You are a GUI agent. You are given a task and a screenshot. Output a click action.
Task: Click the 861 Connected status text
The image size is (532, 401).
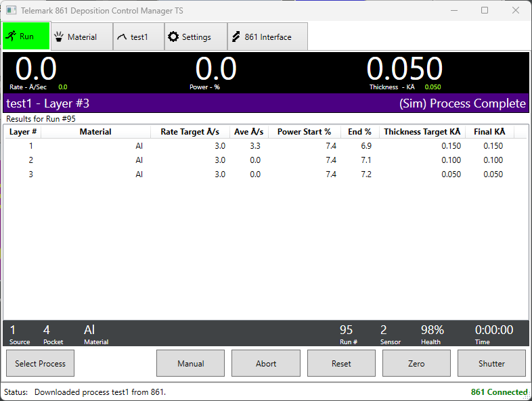(499, 392)
